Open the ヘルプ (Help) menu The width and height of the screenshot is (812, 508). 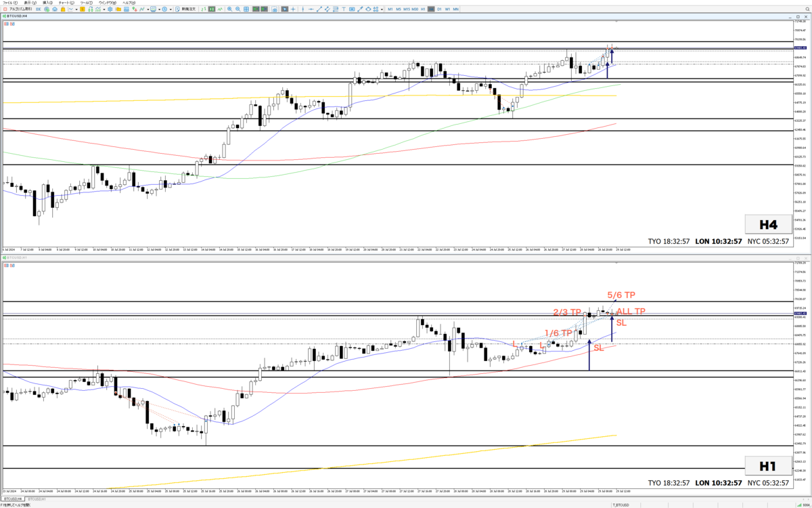coord(129,3)
